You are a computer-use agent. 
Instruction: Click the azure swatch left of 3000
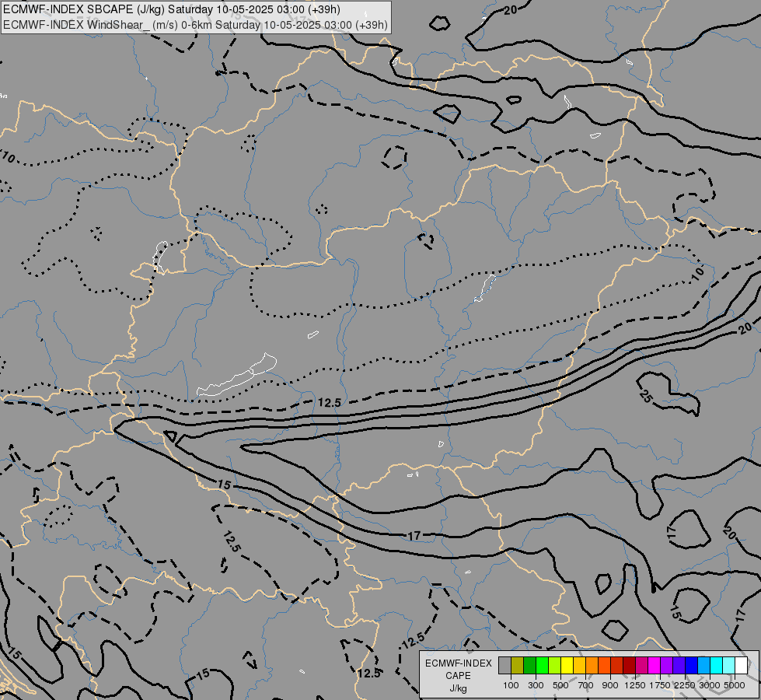click(x=703, y=665)
